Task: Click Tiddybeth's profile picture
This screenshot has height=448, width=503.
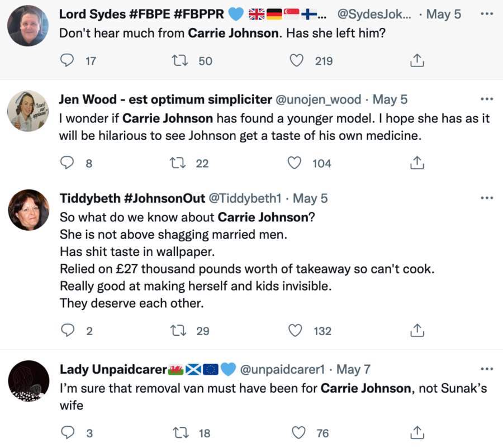Action: [29, 210]
